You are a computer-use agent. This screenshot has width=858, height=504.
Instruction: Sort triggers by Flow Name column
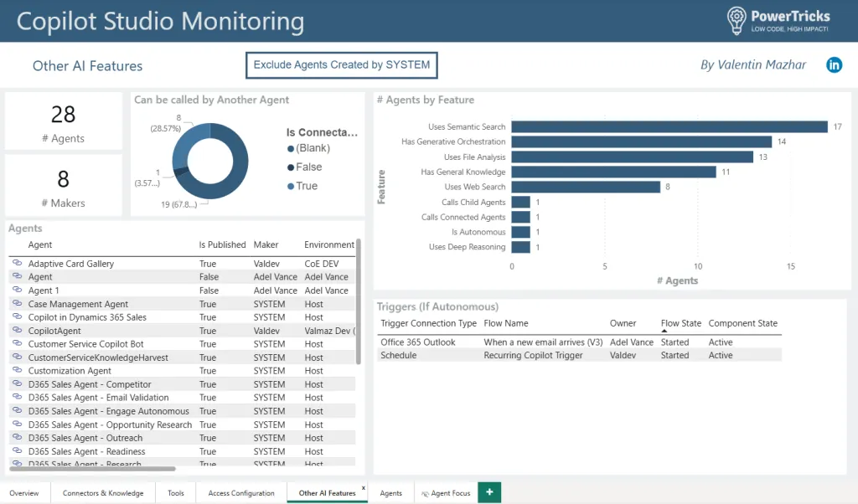click(505, 323)
